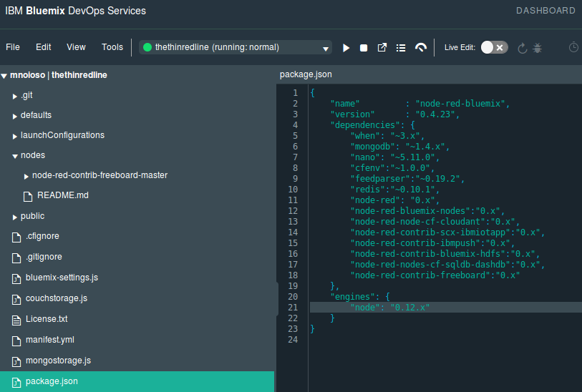The width and height of the screenshot is (582, 392).
Task: Open the Tools menu
Action: pos(112,47)
